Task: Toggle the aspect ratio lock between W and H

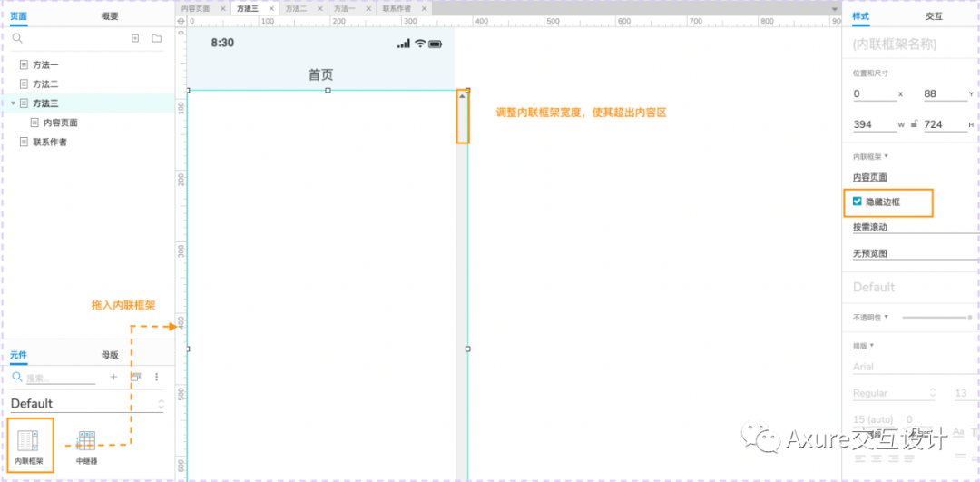Action: [914, 123]
